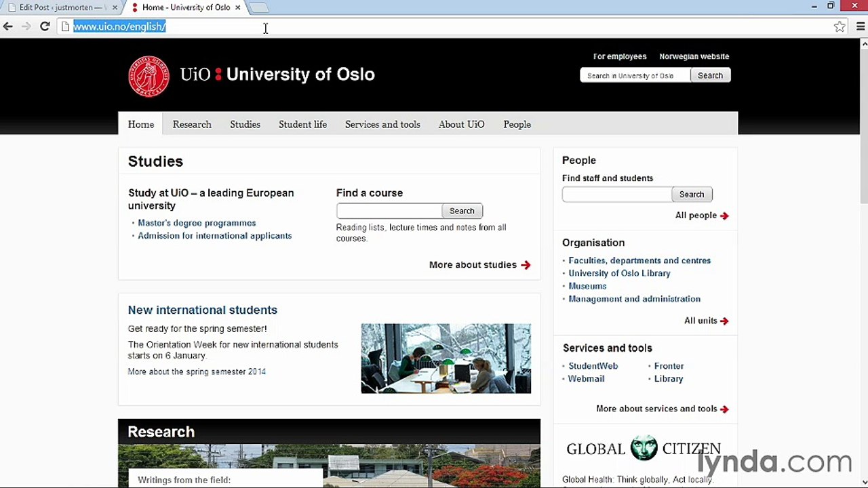Click red arrow beside All units

pyautogui.click(x=724, y=321)
